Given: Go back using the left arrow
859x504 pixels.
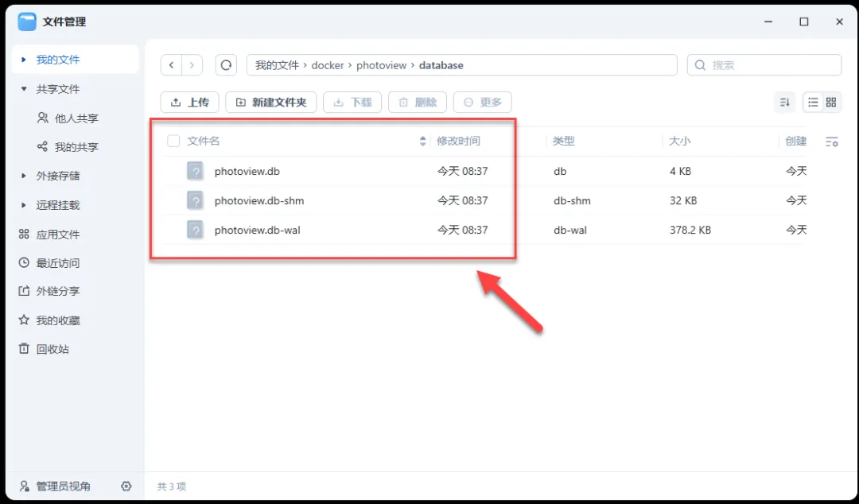Looking at the screenshot, I should click(172, 65).
